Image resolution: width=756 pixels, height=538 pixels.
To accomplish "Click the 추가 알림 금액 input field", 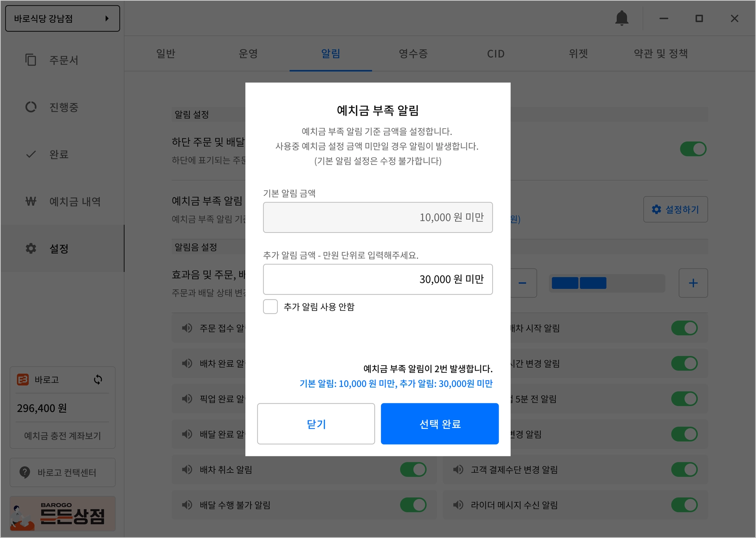I will pyautogui.click(x=378, y=279).
